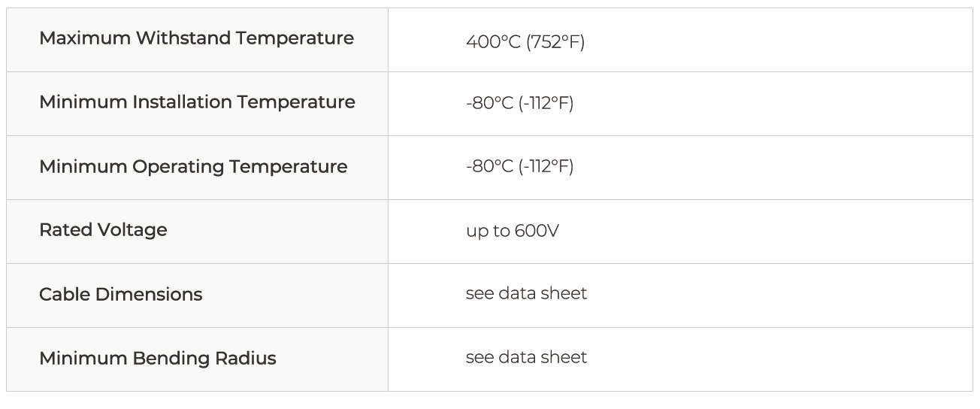Click the Rated Voltage label

[103, 230]
